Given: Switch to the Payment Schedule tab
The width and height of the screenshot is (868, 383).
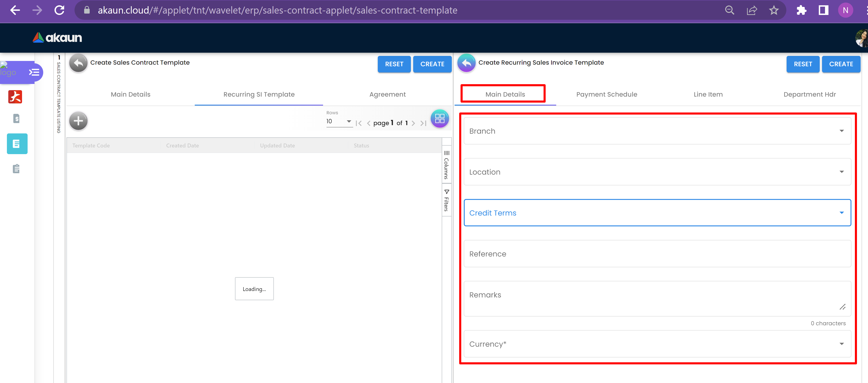Looking at the screenshot, I should pyautogui.click(x=607, y=94).
